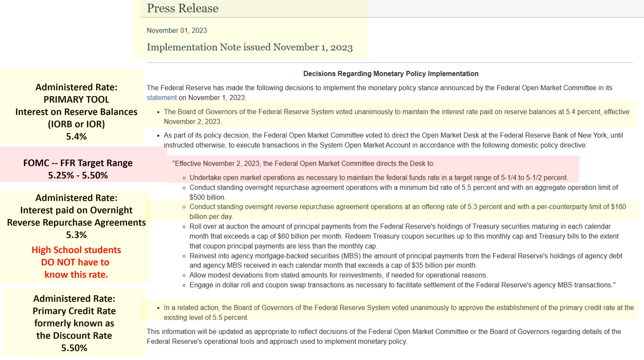Click the Primary Credit Rate 5.50% box

pyautogui.click(x=74, y=323)
